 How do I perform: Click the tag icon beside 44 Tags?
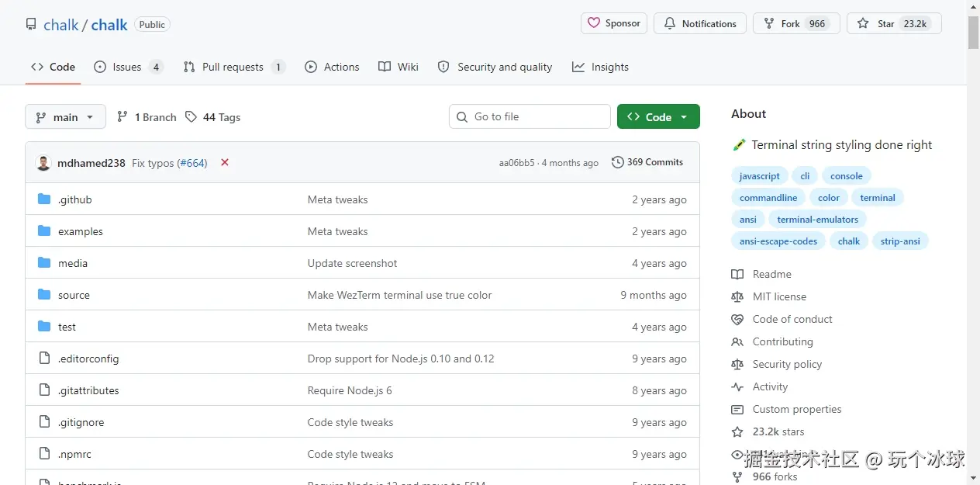[x=191, y=116]
